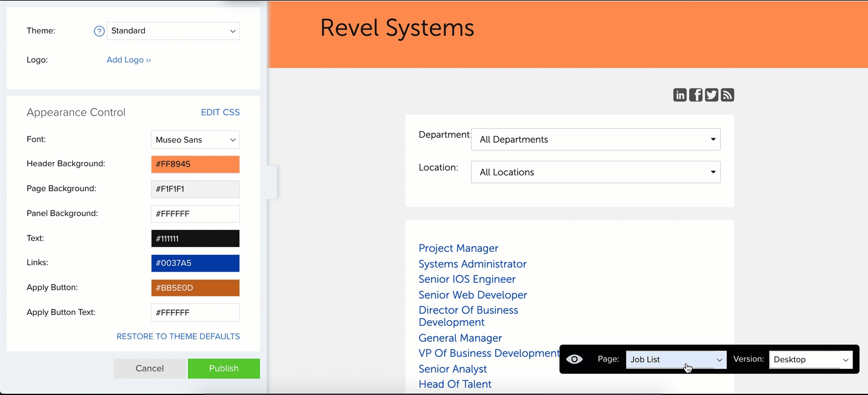Open the EDIT CSS link
Image resolution: width=868 pixels, height=395 pixels.
coord(221,112)
